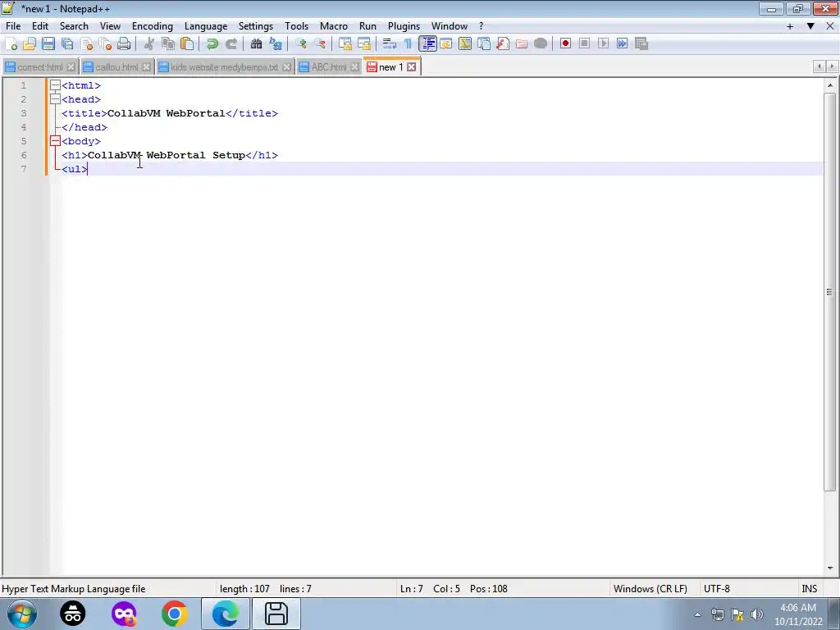The width and height of the screenshot is (840, 630).
Task: Open Google Chrome from the taskbar
Action: (174, 614)
